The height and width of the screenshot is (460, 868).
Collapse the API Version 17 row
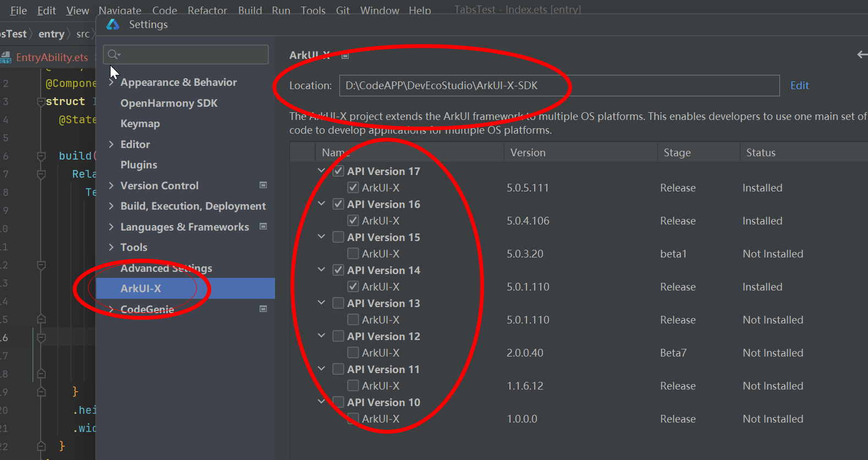(322, 171)
